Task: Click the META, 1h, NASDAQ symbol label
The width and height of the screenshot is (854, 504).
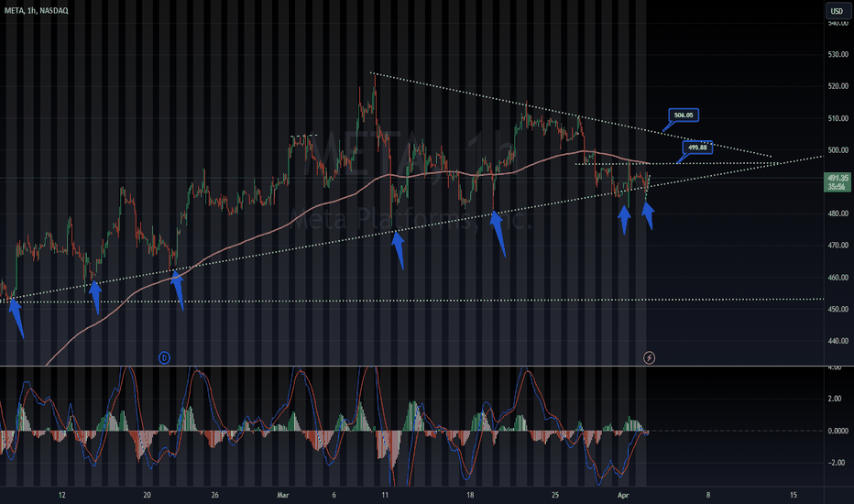Action: pos(36,10)
